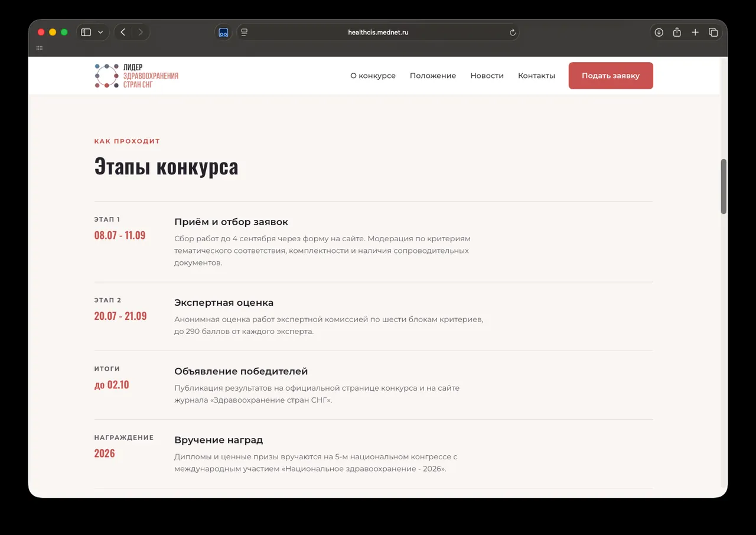Image resolution: width=756 pixels, height=535 pixels.
Task: Click the ИТОГИ label
Action: pos(107,369)
